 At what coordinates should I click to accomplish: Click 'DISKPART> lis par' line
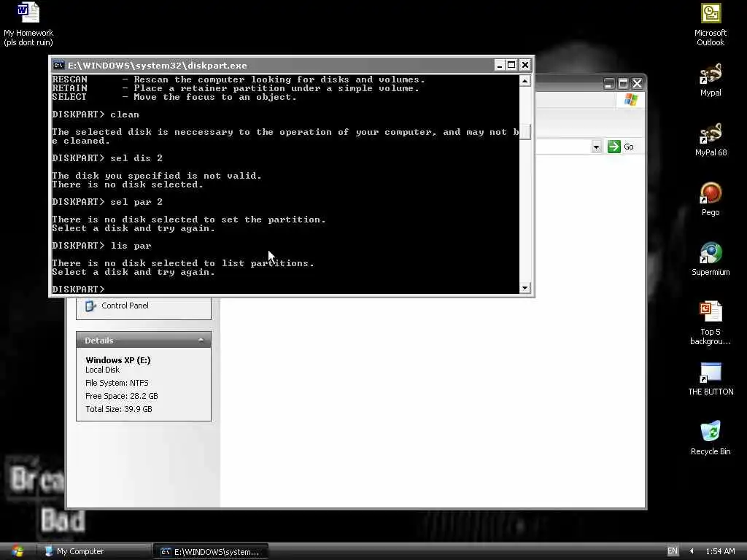(101, 246)
